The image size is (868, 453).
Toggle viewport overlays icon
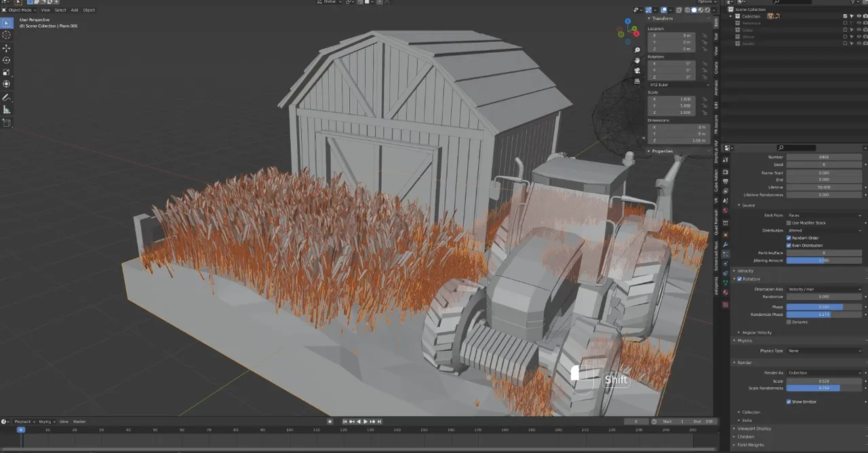click(x=664, y=10)
